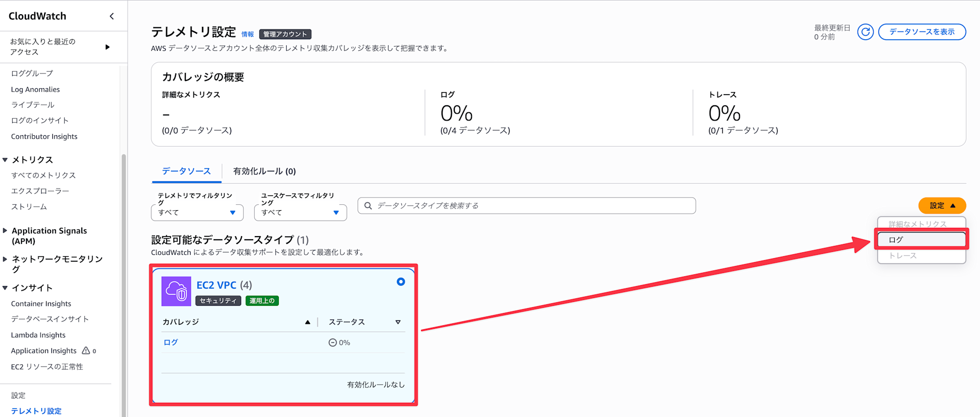Sort by ステータス column descending arrow
The image size is (980, 417).
(x=398, y=322)
